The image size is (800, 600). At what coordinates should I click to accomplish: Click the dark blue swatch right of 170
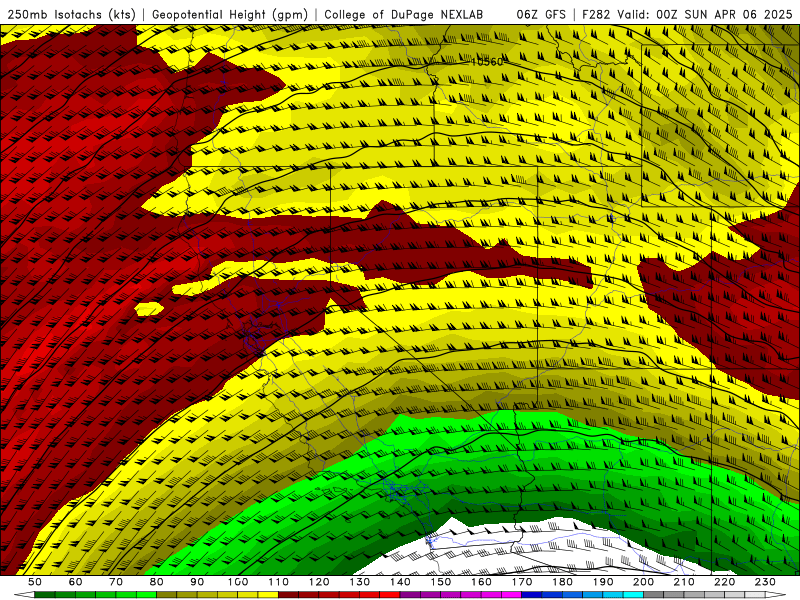(x=532, y=595)
